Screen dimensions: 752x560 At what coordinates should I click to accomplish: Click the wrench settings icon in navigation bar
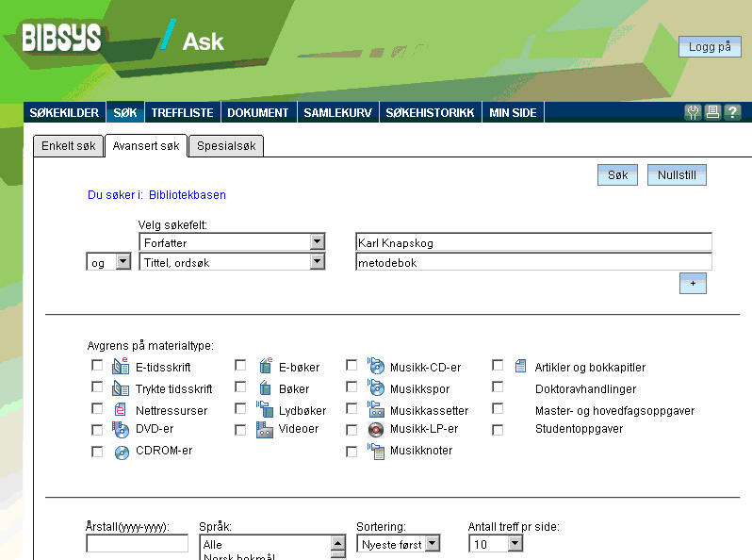694,112
